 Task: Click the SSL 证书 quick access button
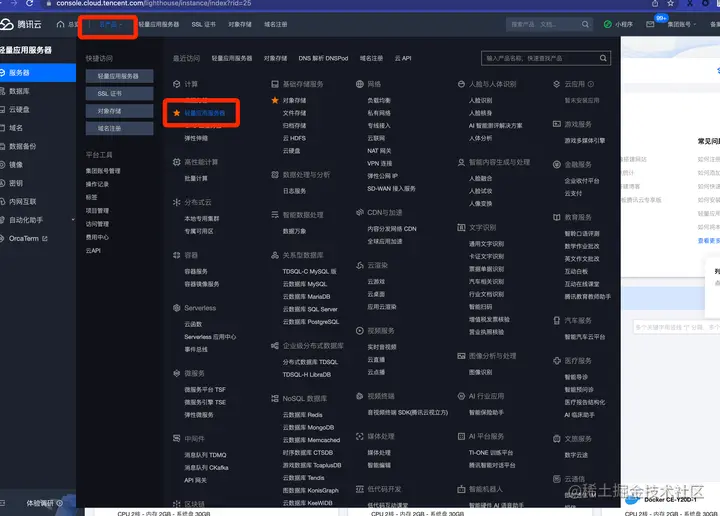point(119,94)
